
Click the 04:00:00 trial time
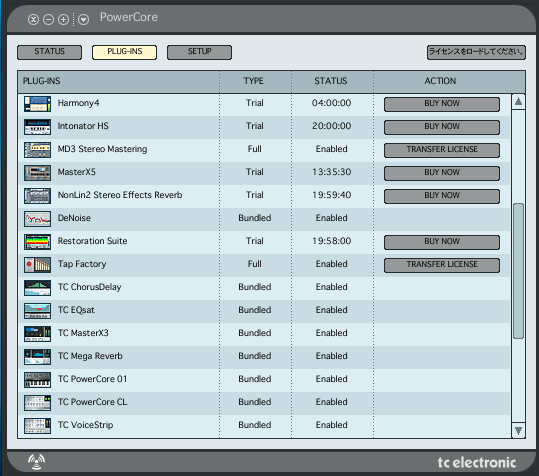tap(331, 103)
